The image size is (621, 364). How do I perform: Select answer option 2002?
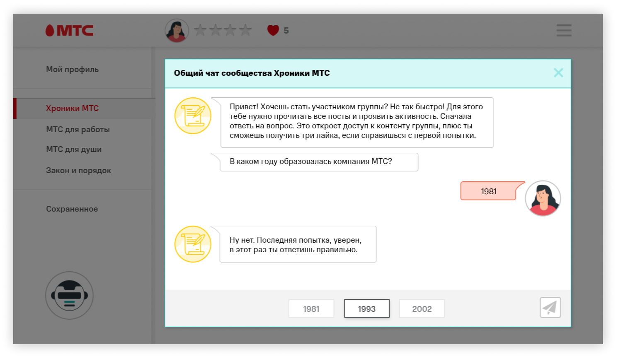[x=422, y=309]
